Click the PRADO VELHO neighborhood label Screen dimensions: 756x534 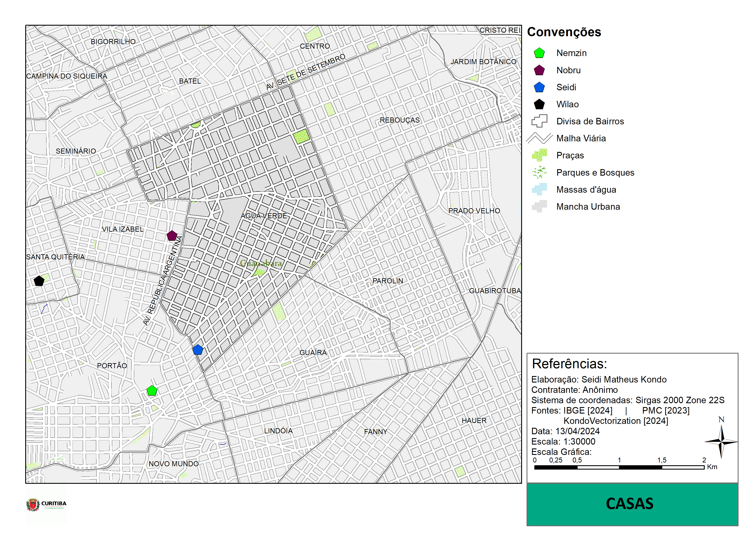tap(474, 211)
